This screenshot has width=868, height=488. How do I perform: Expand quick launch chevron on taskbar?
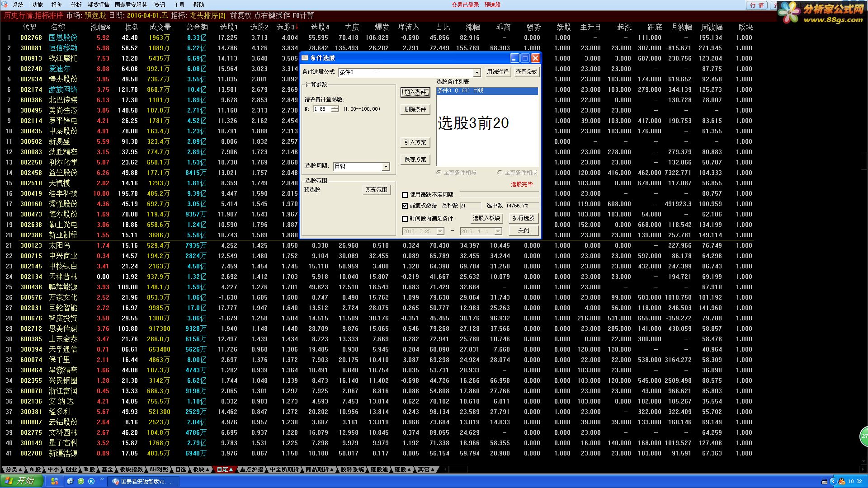(102, 479)
